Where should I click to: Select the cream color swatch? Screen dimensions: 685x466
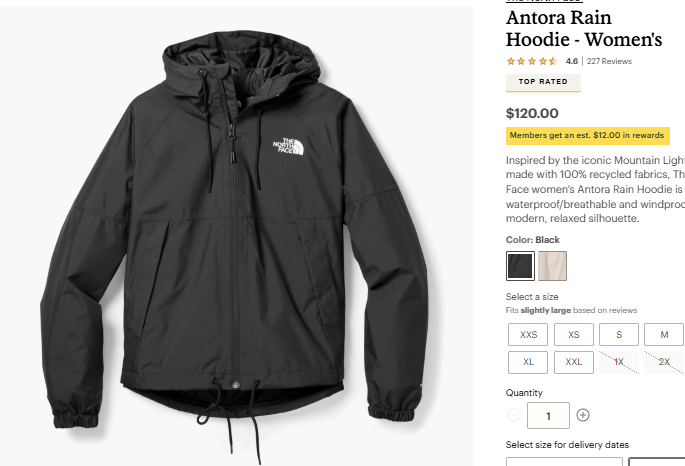click(552, 266)
